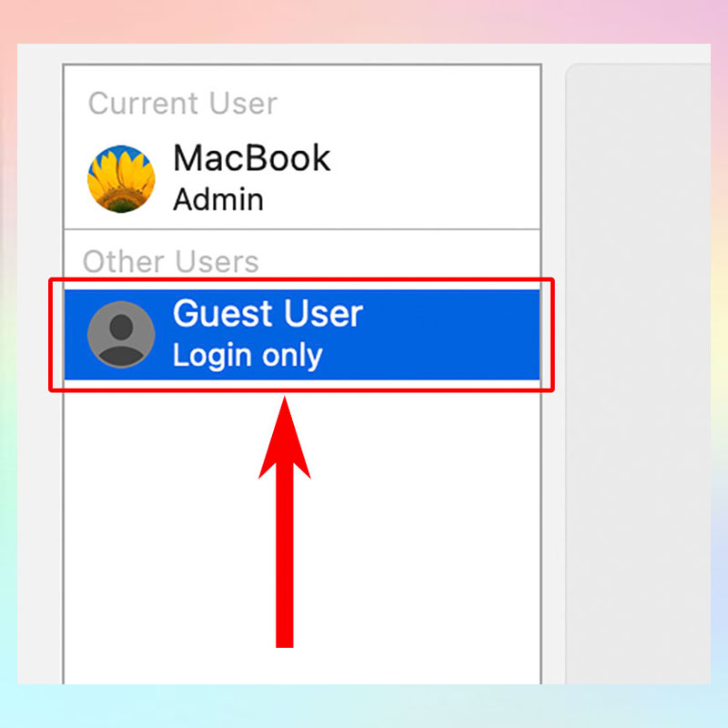Click the Current User section header

coord(183,103)
